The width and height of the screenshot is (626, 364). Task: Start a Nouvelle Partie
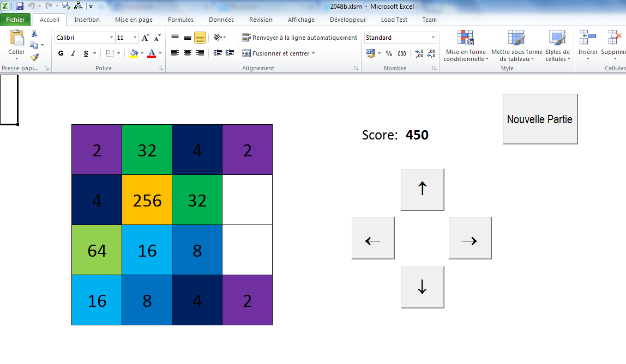coord(540,119)
